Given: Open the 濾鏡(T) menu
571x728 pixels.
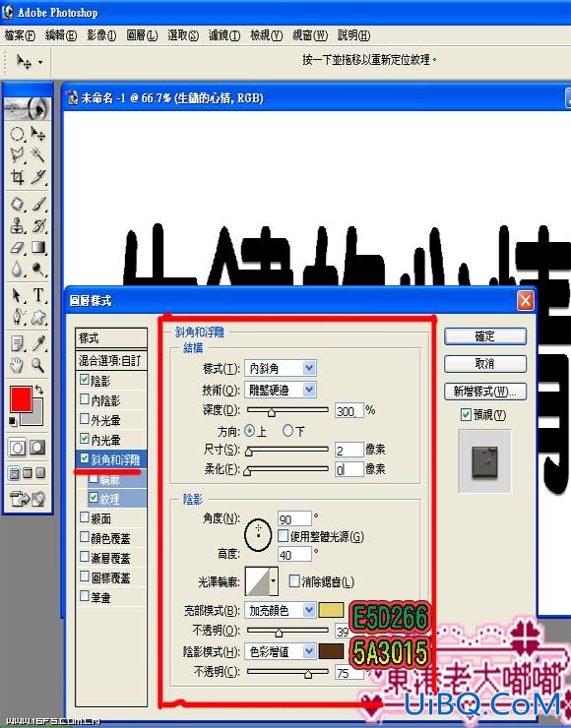Looking at the screenshot, I should click(224, 35).
